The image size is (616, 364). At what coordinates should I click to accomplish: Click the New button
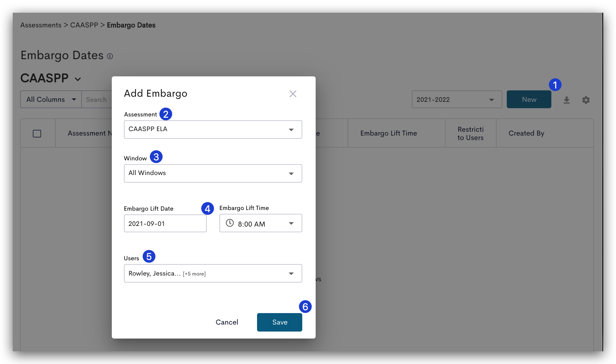tap(529, 100)
